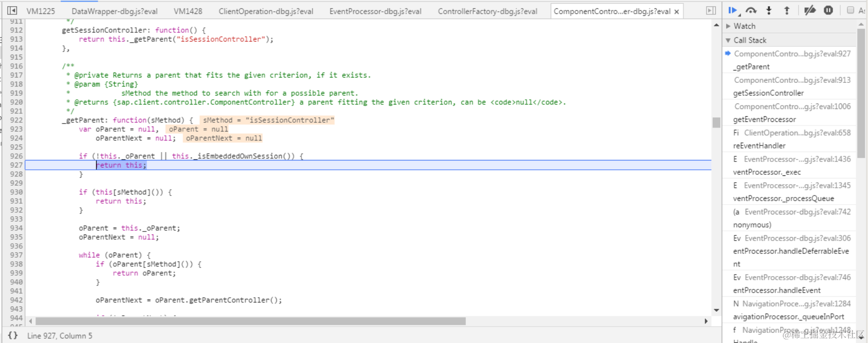Click the horizontal scrollbar thumb under code
The image size is (868, 343).
click(x=250, y=321)
